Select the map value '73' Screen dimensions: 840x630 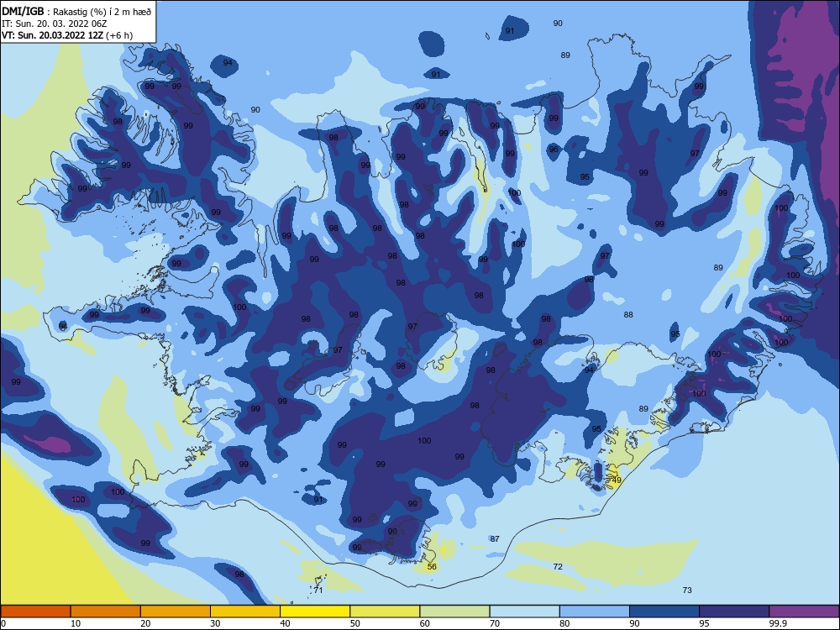point(687,591)
